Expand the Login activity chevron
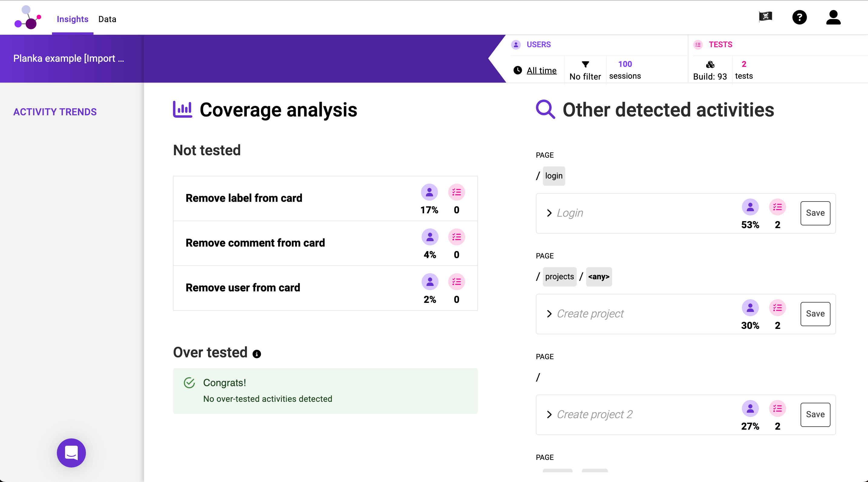This screenshot has height=482, width=868. (x=550, y=212)
